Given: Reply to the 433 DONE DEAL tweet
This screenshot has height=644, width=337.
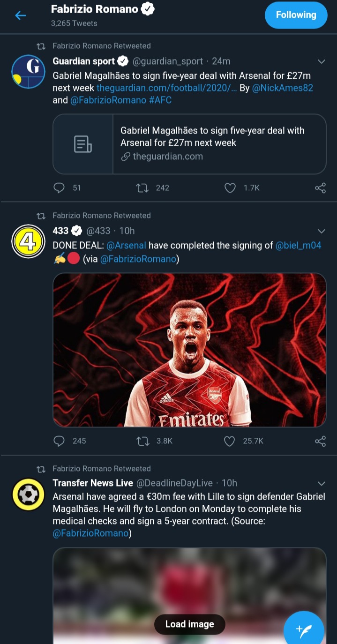Looking at the screenshot, I should point(59,441).
